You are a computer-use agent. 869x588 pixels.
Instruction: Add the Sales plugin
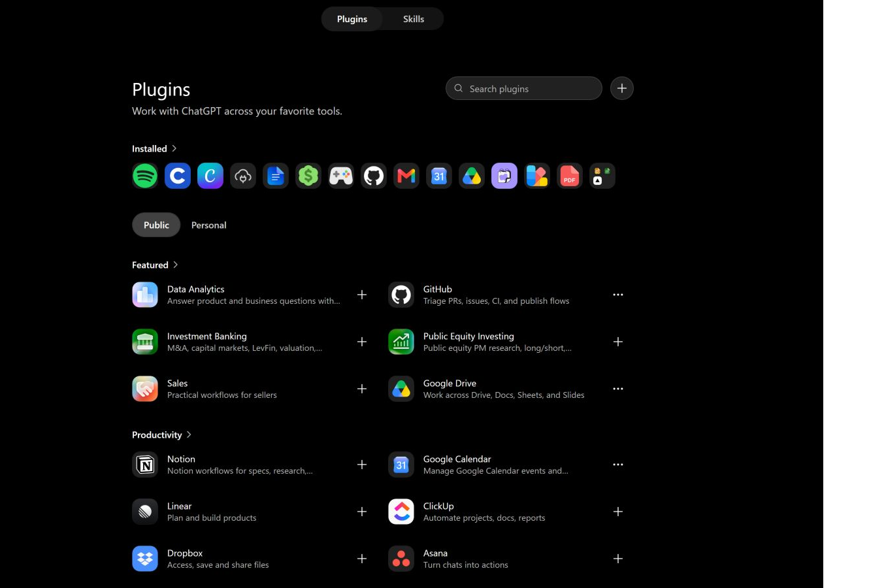point(362,389)
